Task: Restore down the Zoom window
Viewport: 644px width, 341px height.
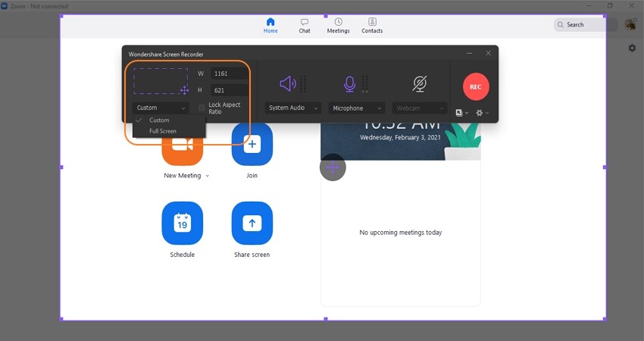Action: point(610,6)
